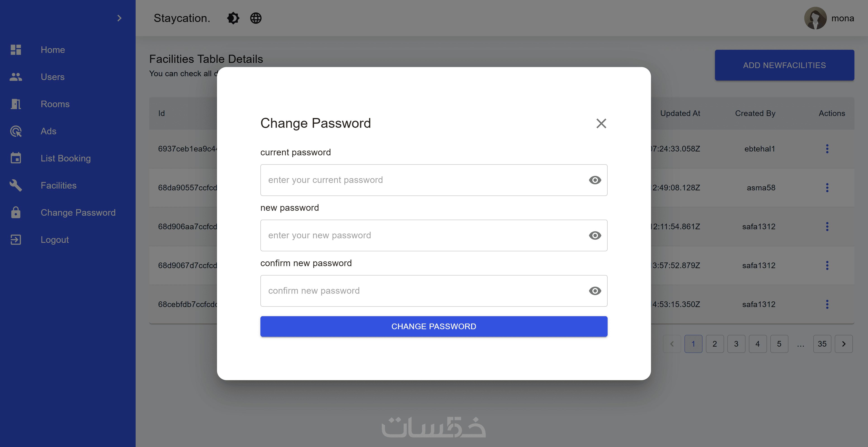Click the Ads cursor-target icon
Image resolution: width=868 pixels, height=447 pixels.
(x=16, y=131)
